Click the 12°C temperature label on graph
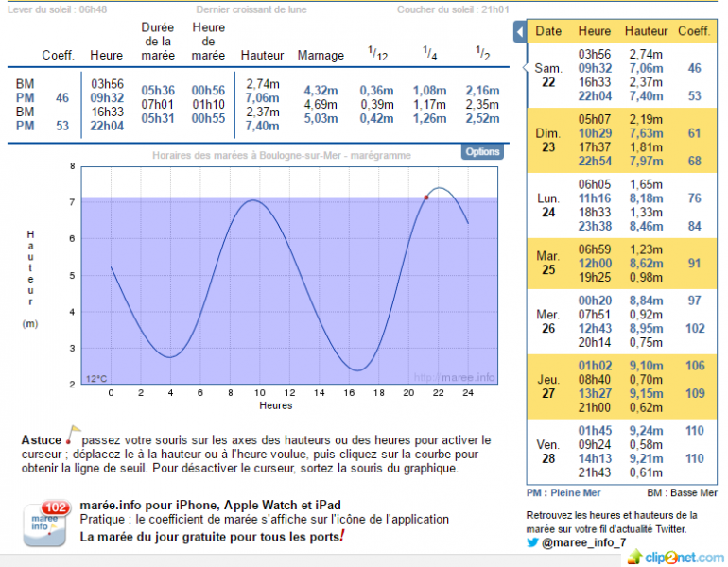 point(96,379)
